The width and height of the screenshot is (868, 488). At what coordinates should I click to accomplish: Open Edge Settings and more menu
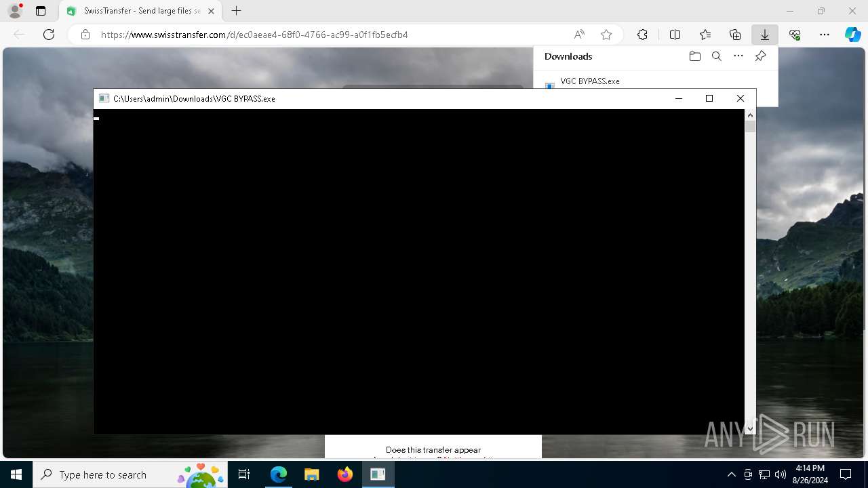coord(825,35)
